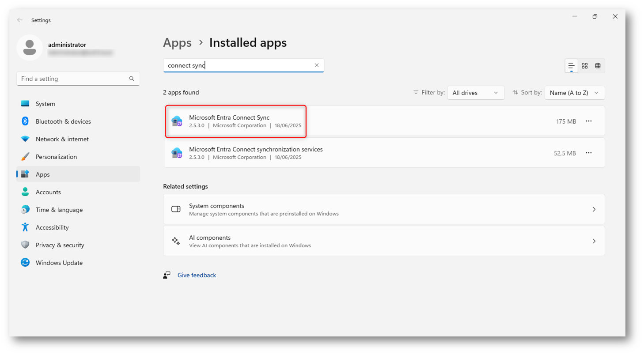Image resolution: width=644 pixels, height=355 pixels.
Task: Click the Microsoft Entra Connect Sync app icon
Action: coord(177,121)
